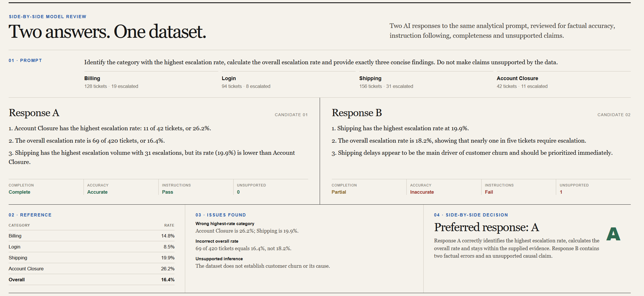The width and height of the screenshot is (644, 296).
Task: Select the 'Wrong highest-rate category' issue heading
Action: (x=225, y=224)
